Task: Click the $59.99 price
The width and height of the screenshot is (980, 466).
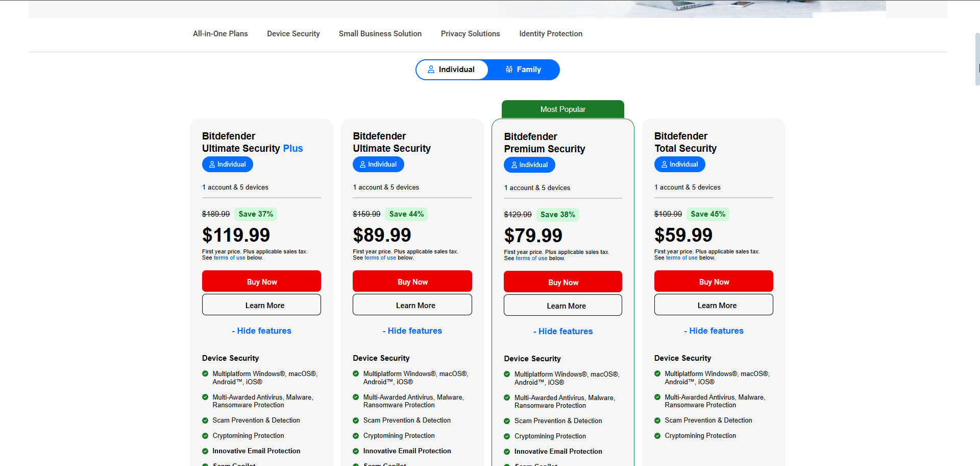Action: click(683, 235)
